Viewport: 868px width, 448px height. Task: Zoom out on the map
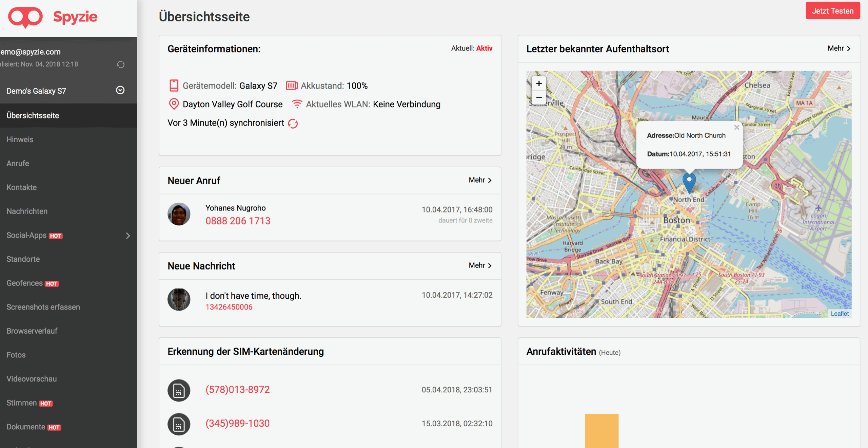tap(539, 97)
